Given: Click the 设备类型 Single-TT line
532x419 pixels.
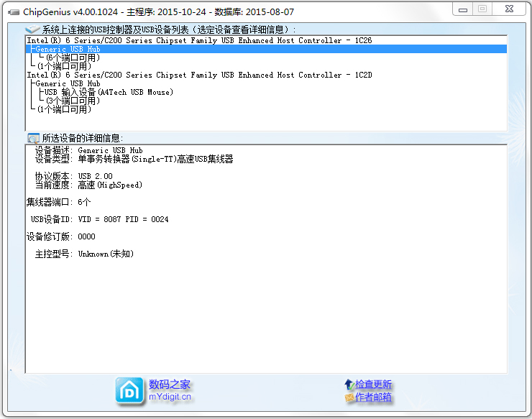Looking at the screenshot, I should pyautogui.click(x=134, y=159).
